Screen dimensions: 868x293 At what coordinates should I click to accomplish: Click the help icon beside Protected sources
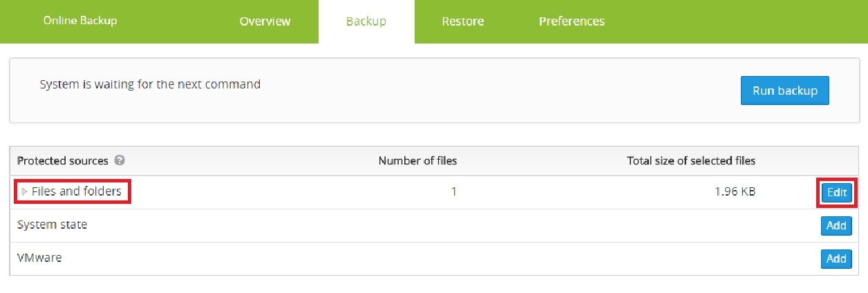coord(120,160)
